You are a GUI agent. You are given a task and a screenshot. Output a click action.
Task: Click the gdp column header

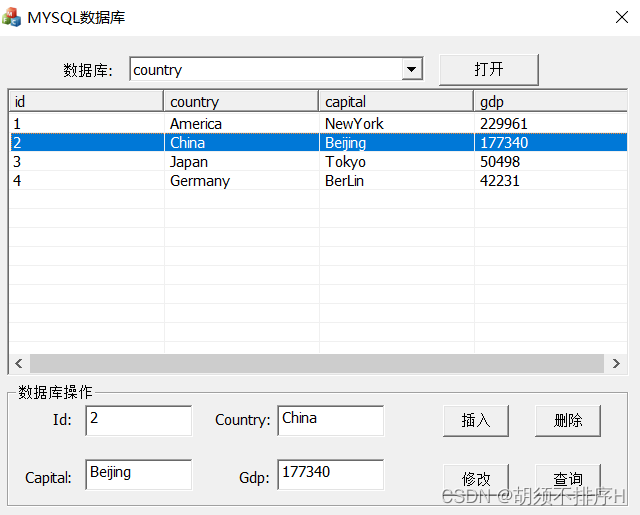coord(551,102)
